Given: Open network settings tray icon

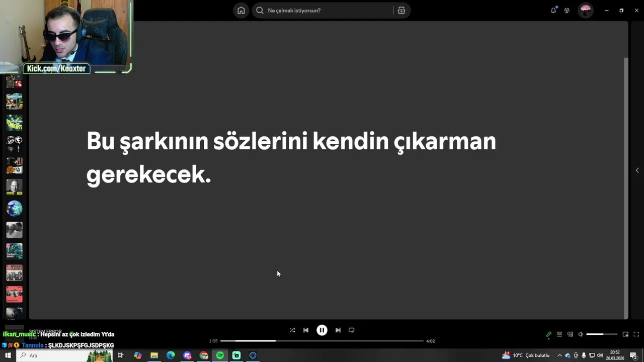Looking at the screenshot, I should click(592, 355).
